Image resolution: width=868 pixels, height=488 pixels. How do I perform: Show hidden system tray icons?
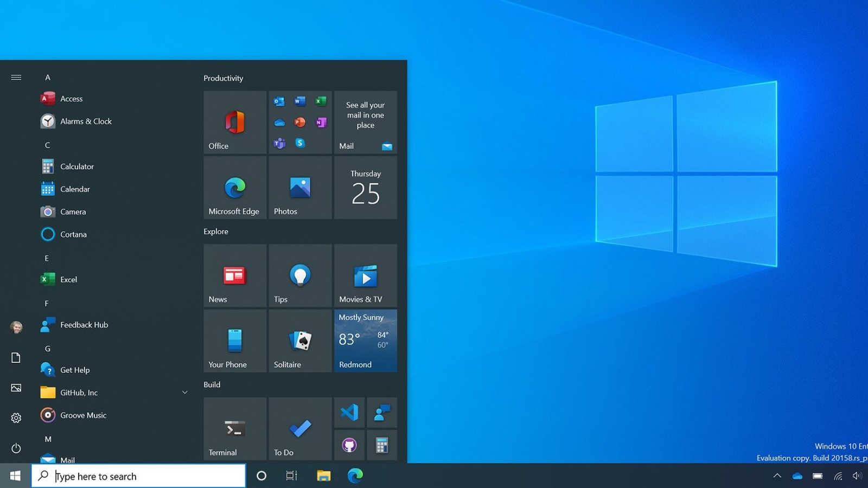pos(777,476)
